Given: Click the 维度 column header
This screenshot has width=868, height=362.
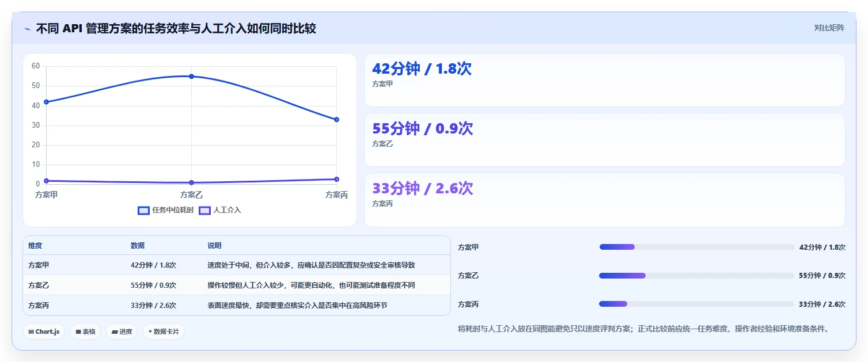Looking at the screenshot, I should (x=35, y=246).
